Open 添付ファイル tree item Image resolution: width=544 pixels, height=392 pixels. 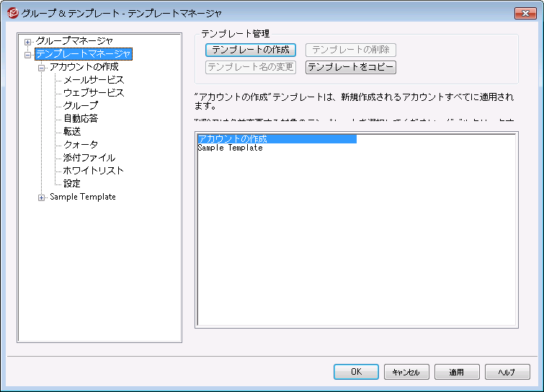tap(89, 158)
